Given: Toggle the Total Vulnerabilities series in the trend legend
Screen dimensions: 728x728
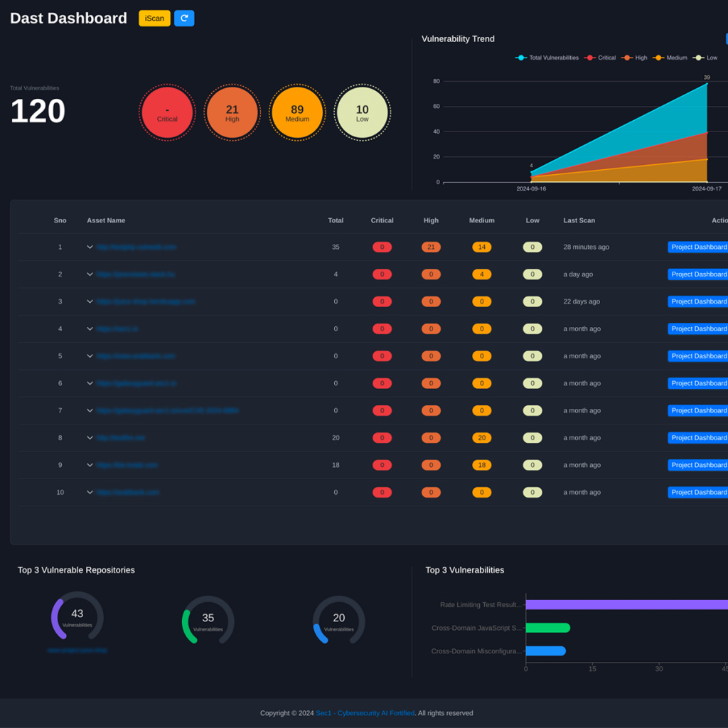Looking at the screenshot, I should click(546, 58).
